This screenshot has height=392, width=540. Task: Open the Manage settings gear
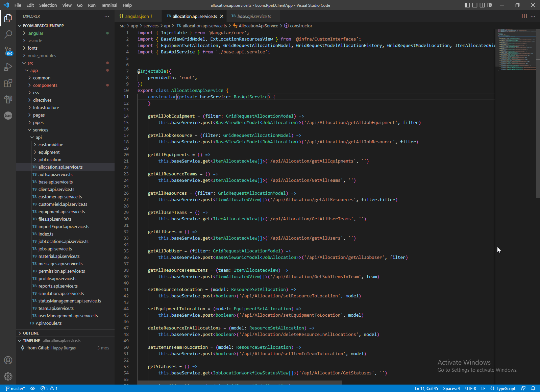(8, 376)
